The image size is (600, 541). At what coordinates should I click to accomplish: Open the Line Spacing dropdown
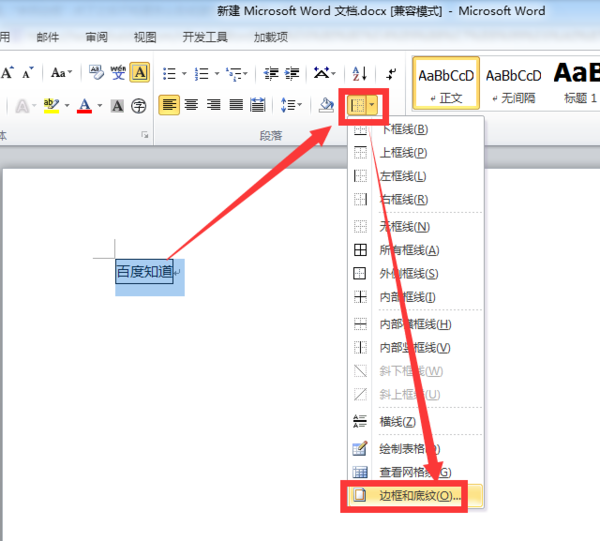pyautogui.click(x=291, y=105)
